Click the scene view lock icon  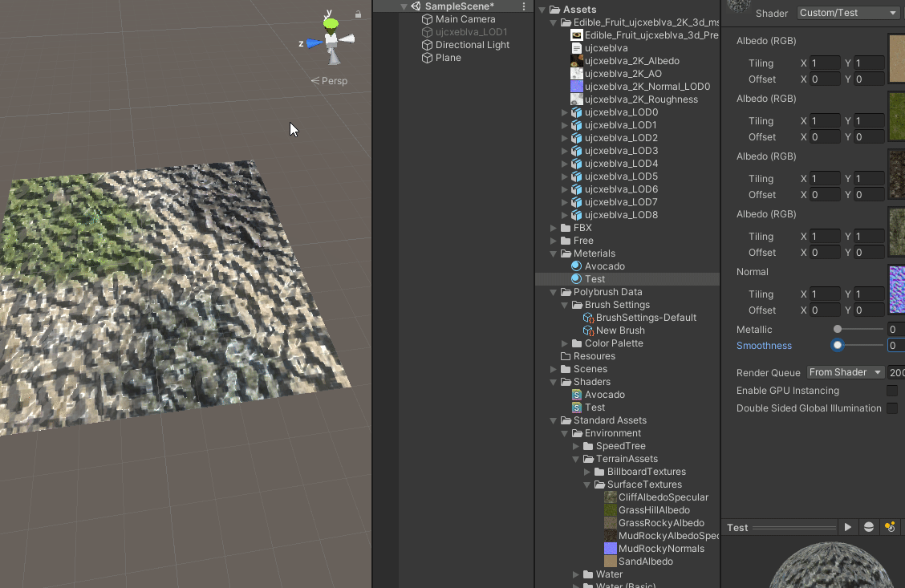(358, 14)
